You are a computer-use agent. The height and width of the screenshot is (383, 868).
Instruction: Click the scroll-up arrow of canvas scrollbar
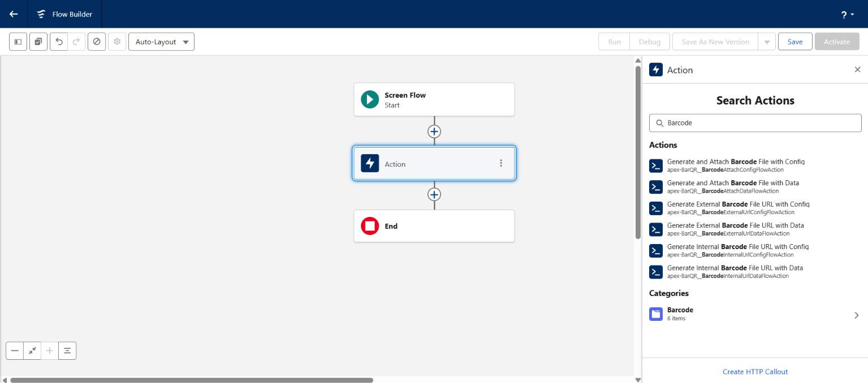pos(638,59)
